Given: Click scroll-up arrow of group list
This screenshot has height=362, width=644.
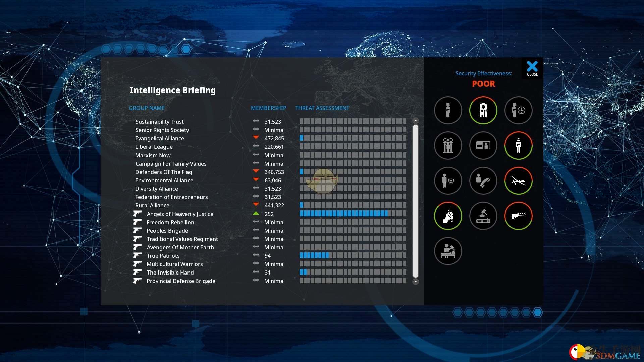Looking at the screenshot, I should click(416, 121).
